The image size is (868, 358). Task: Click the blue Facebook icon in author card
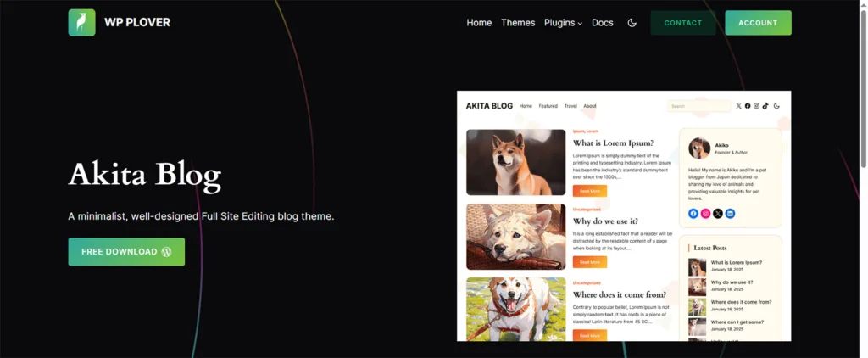pyautogui.click(x=693, y=214)
